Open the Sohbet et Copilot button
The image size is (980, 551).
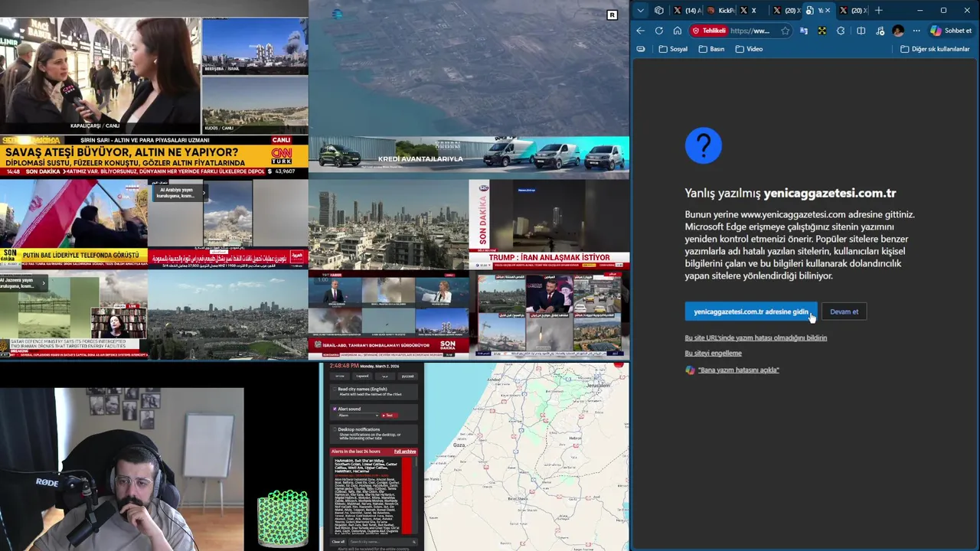point(951,31)
